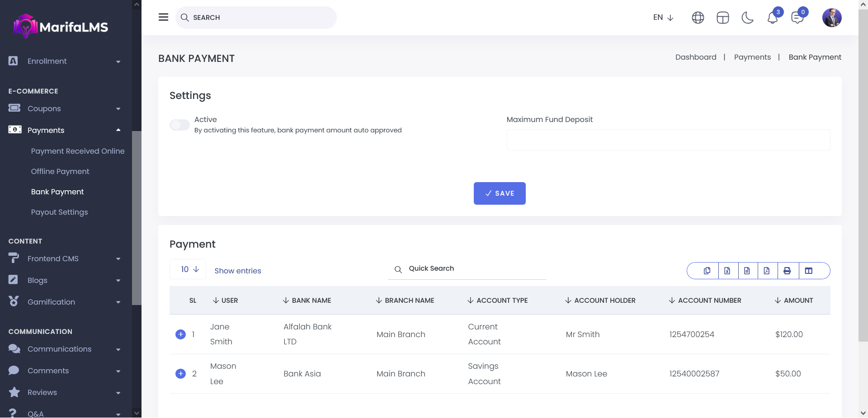Click the copy table data icon

coord(707,271)
